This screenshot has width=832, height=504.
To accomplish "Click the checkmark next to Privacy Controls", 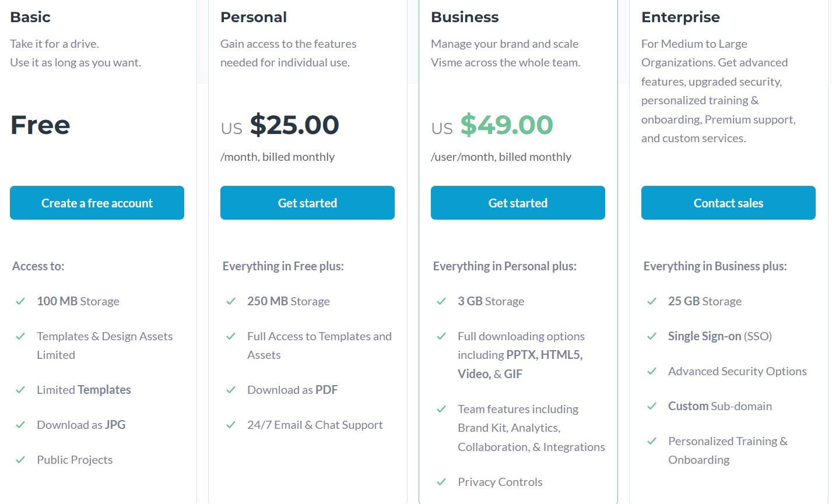I will tap(441, 482).
